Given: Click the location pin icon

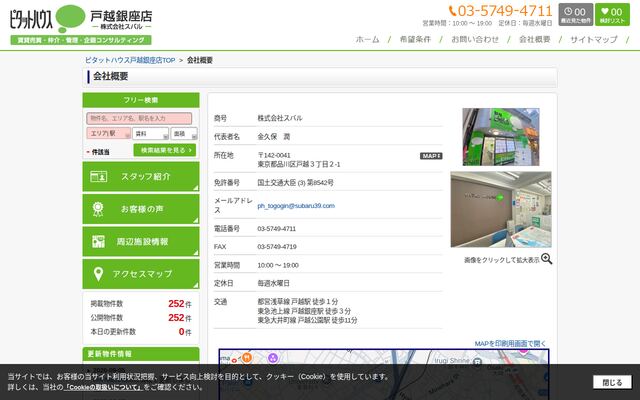Looking at the screenshot, I should point(98,274).
